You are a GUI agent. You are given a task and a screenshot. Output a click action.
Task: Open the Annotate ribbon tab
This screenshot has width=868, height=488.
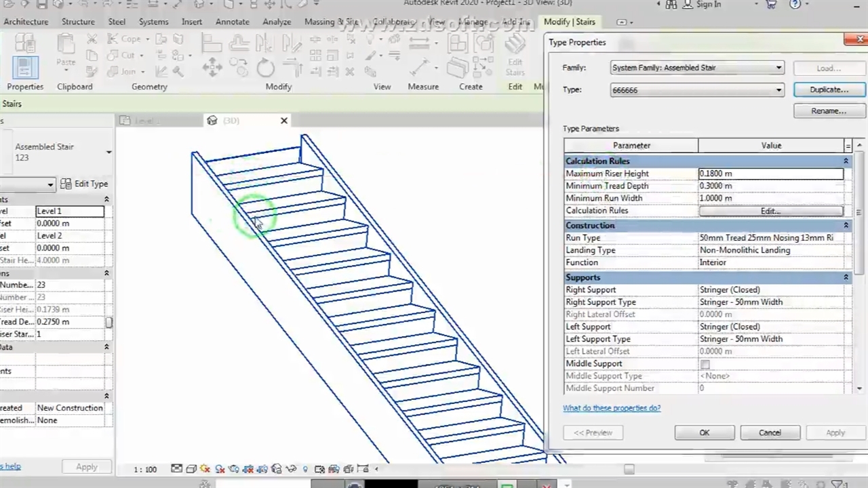[x=232, y=22]
